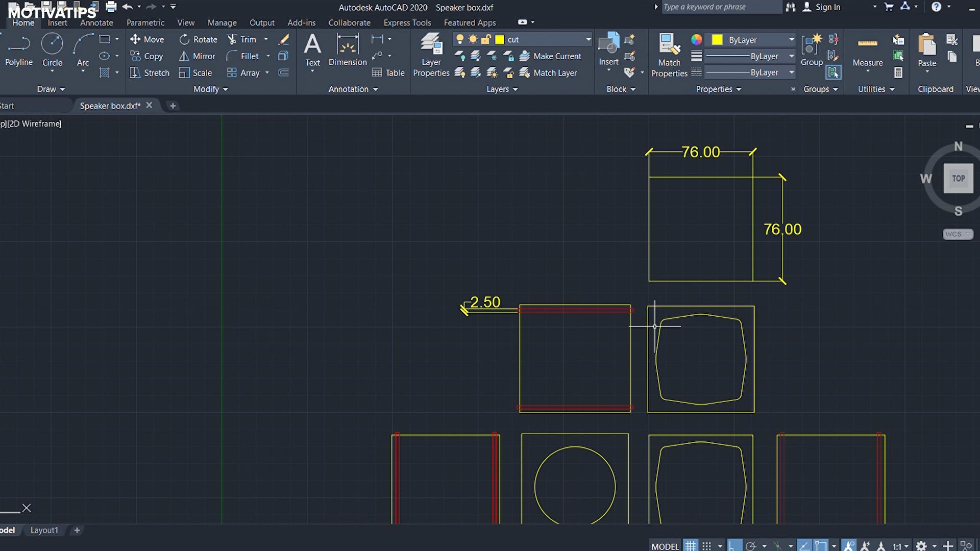Image resolution: width=980 pixels, height=551 pixels.
Task: Click the Quick Calculator icon
Action: click(x=898, y=73)
